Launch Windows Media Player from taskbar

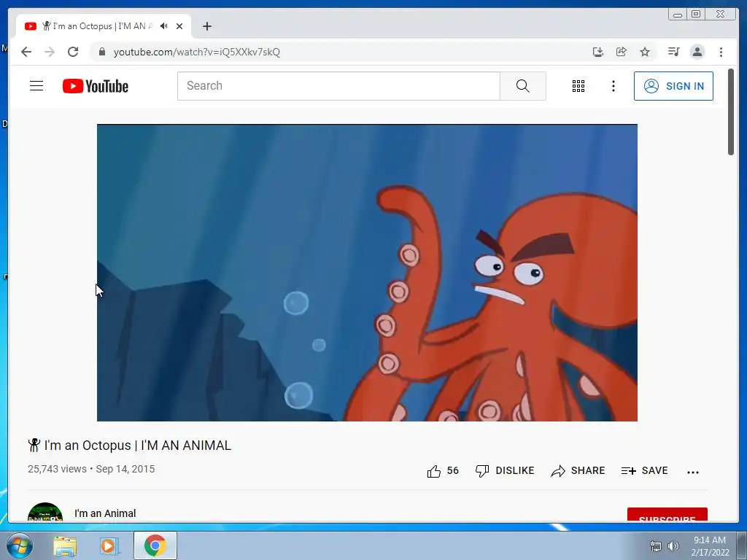coord(109,545)
